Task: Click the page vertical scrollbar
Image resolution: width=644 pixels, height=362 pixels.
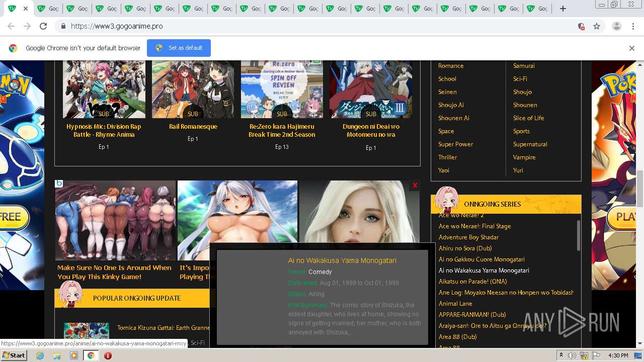Action: pos(640,189)
